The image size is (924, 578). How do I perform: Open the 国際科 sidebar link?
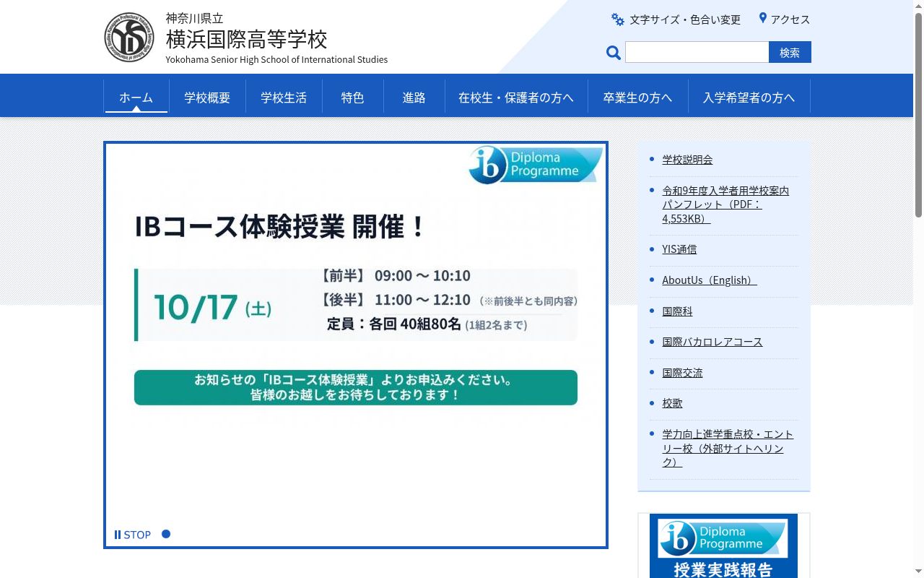click(677, 311)
